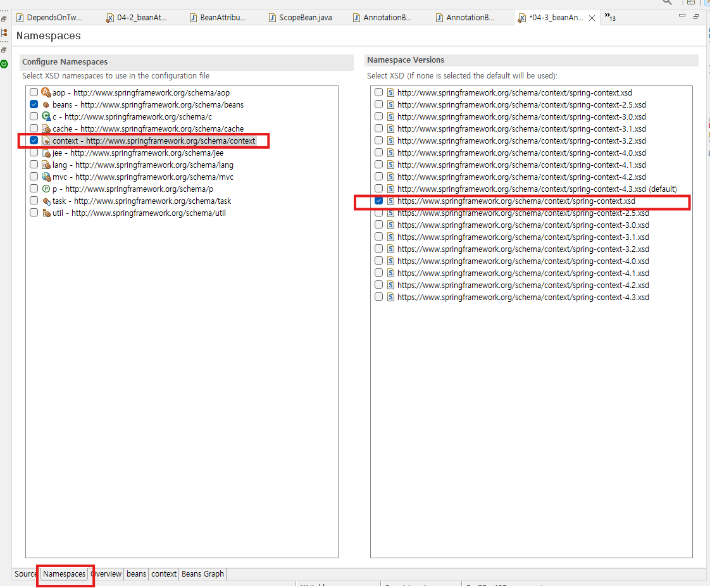This screenshot has height=588, width=710.
Task: Open the context bottom tab
Action: (x=164, y=574)
